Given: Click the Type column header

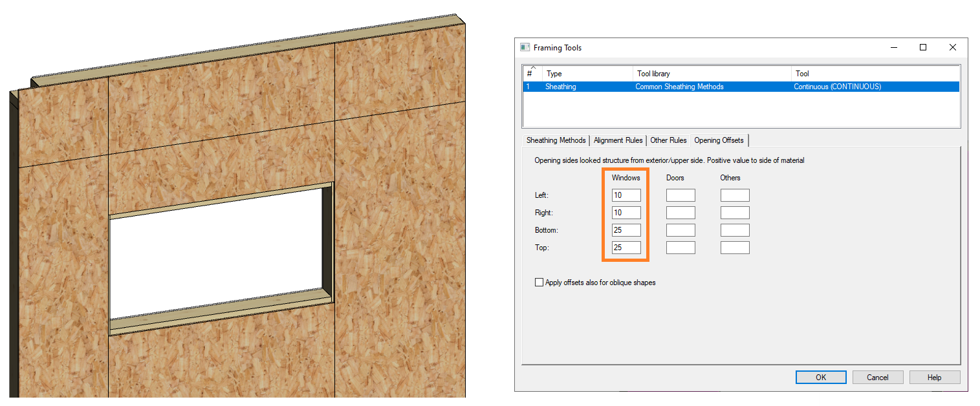Looking at the screenshot, I should tap(587, 74).
